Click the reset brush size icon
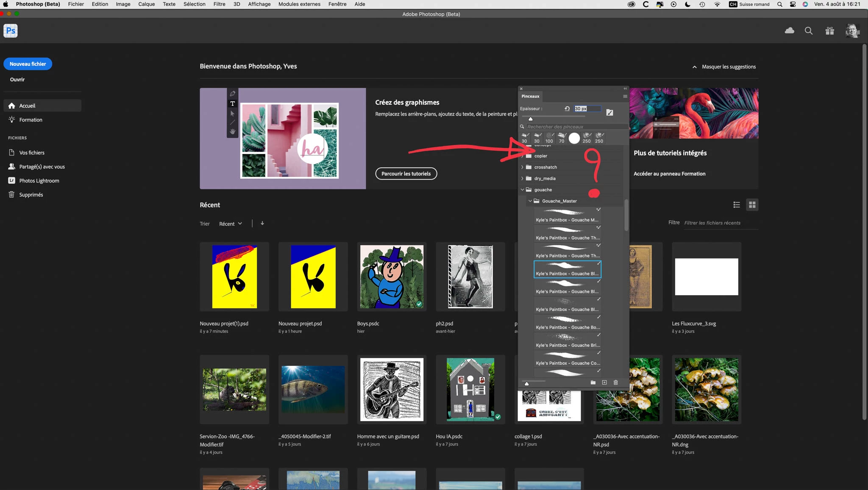The height and width of the screenshot is (490, 868). click(x=567, y=109)
